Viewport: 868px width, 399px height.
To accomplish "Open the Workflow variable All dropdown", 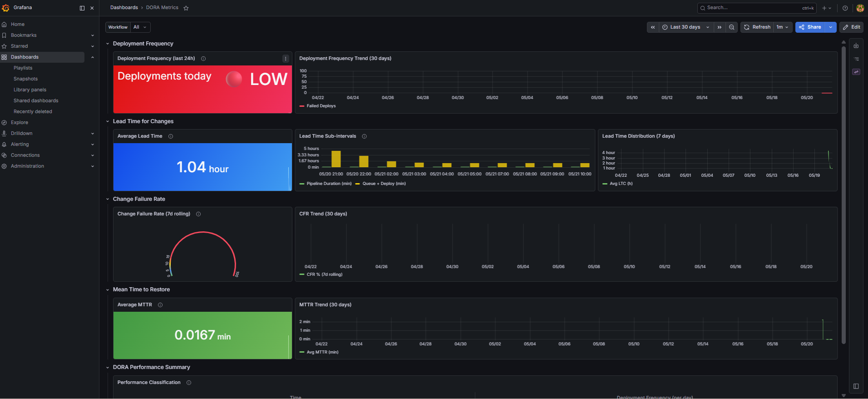I will tap(140, 27).
